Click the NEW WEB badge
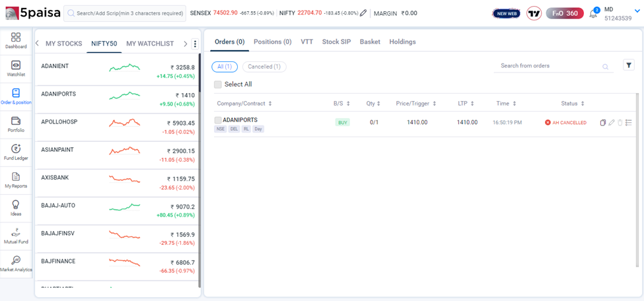Image resolution: width=644 pixels, height=301 pixels. click(506, 14)
